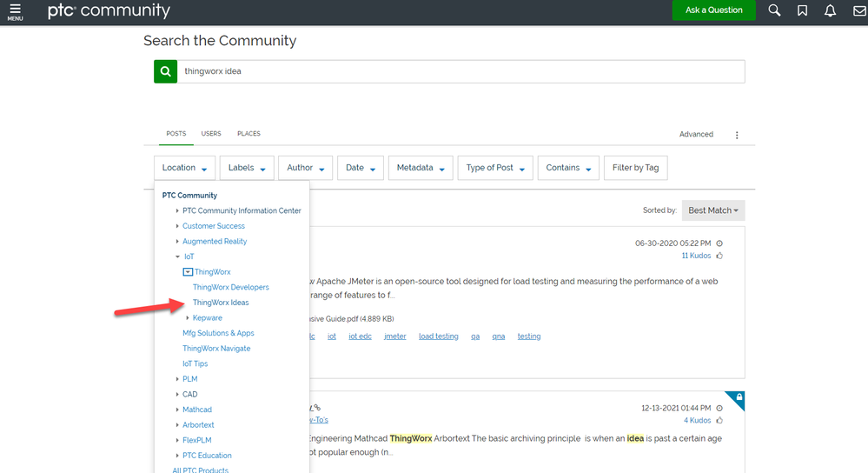Viewport: 868px width, 473px height.
Task: Click the qna tag link
Action: tap(498, 336)
